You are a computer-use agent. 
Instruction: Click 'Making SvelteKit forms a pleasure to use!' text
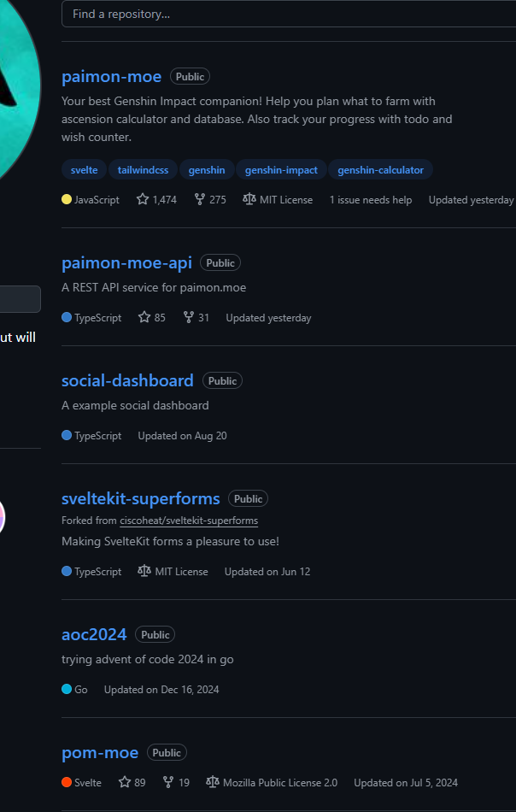(x=170, y=542)
